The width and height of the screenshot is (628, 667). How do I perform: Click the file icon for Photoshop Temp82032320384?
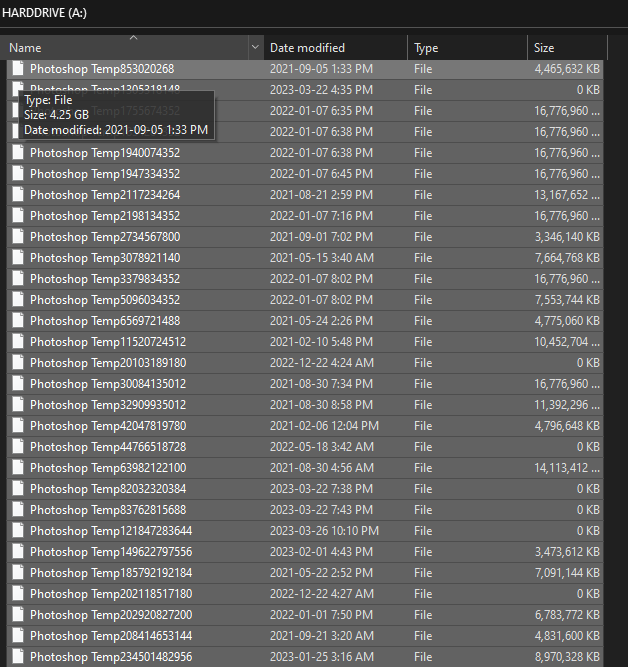(x=18, y=488)
